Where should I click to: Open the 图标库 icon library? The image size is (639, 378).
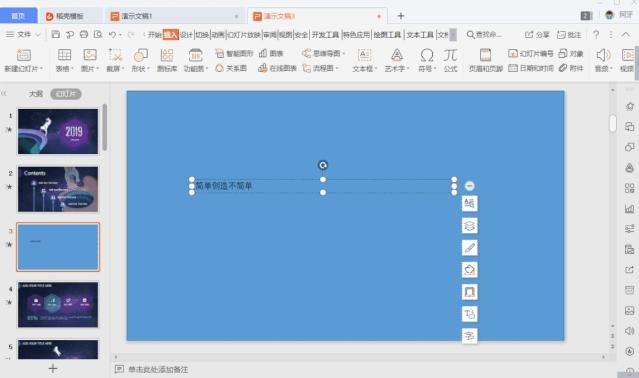click(x=167, y=60)
